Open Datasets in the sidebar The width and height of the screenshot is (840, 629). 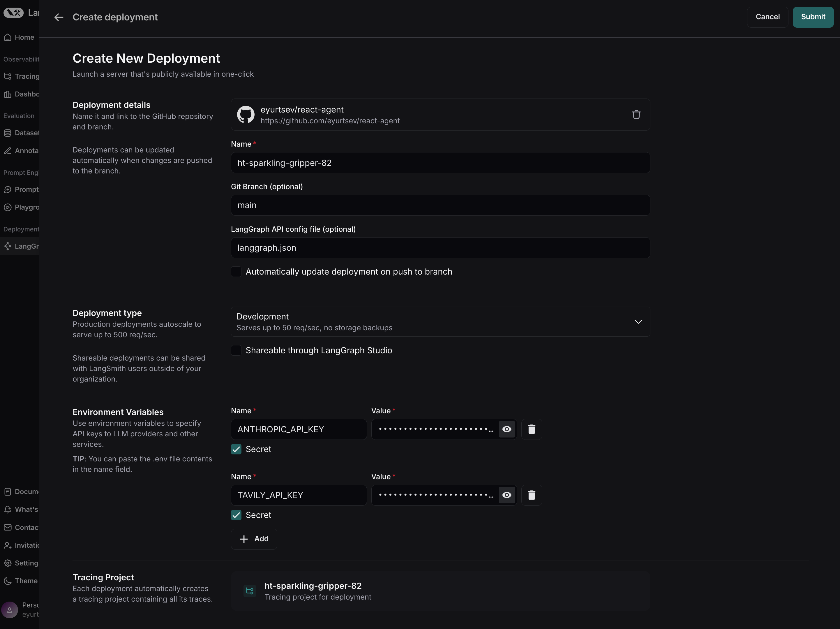(x=19, y=133)
